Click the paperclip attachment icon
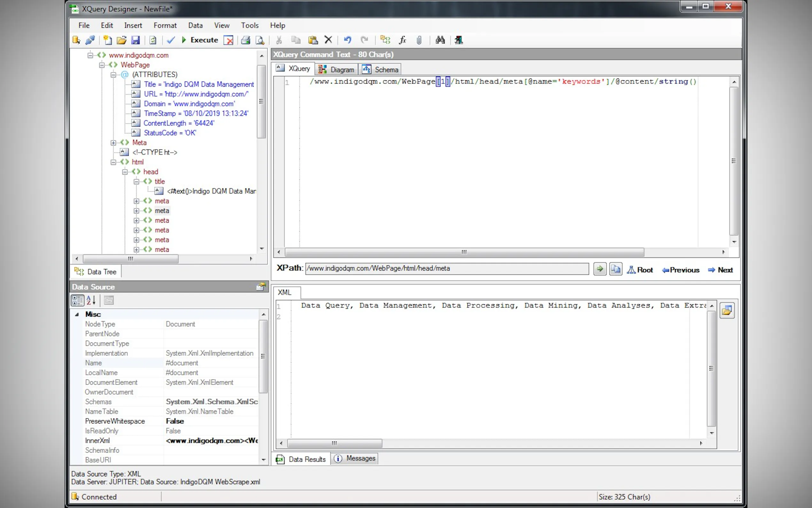Viewport: 812px width, 508px height. [419, 40]
